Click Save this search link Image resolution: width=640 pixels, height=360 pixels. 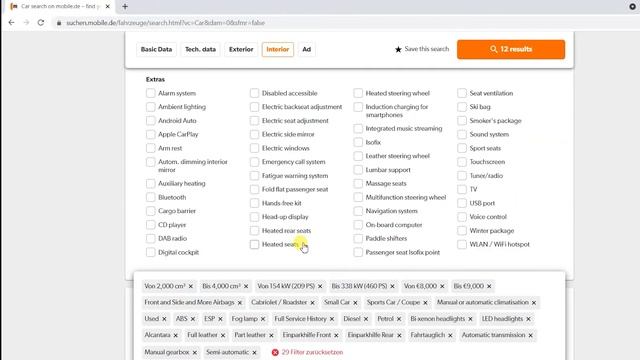[427, 49]
